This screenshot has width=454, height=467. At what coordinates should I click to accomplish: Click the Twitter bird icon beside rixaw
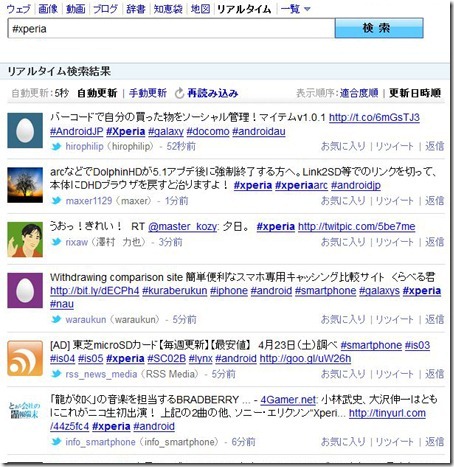56,242
